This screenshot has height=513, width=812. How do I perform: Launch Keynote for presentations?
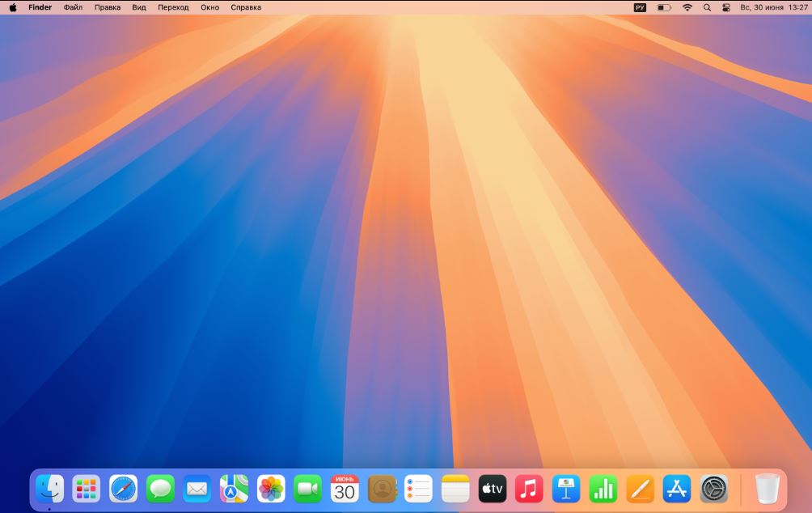[x=565, y=488]
